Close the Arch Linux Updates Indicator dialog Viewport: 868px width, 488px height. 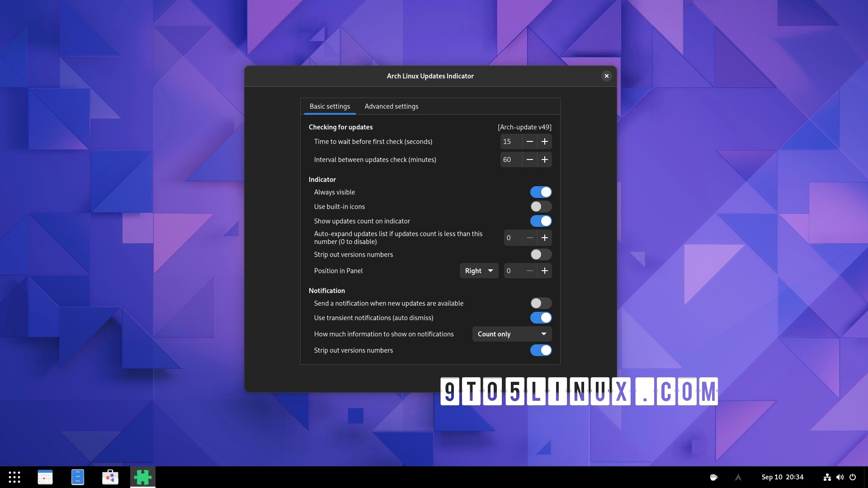[x=607, y=76]
